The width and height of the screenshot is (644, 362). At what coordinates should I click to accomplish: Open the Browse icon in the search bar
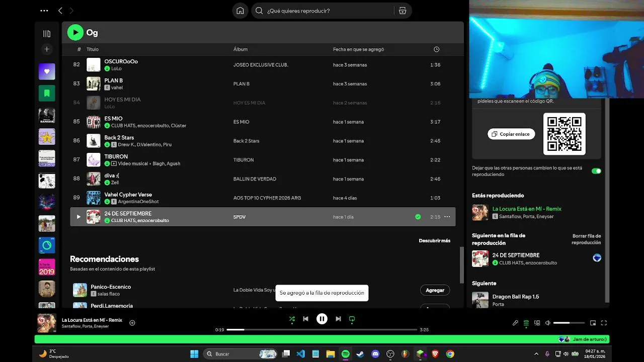click(x=403, y=11)
